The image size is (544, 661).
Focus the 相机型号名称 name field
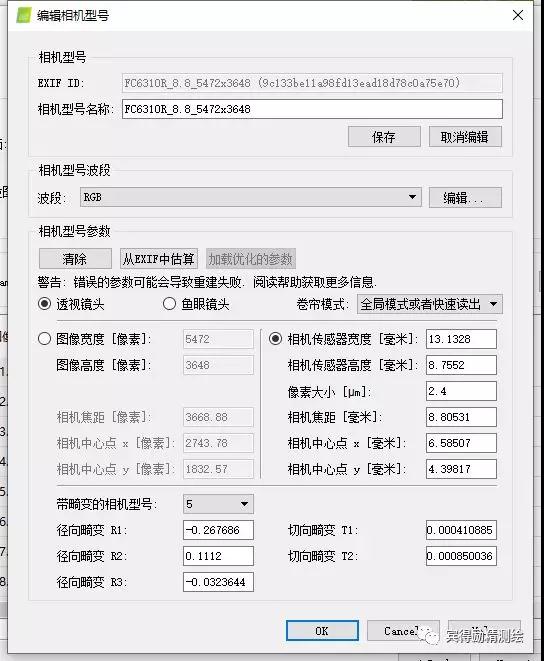tap(312, 109)
